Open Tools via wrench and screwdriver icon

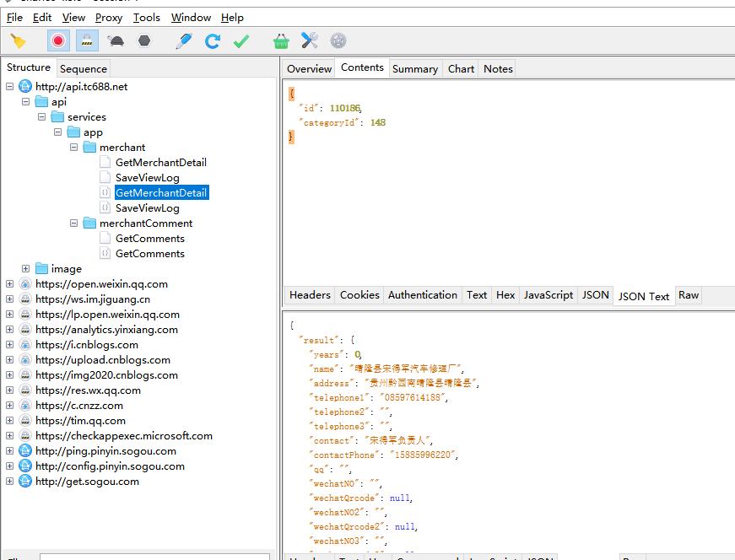click(310, 40)
